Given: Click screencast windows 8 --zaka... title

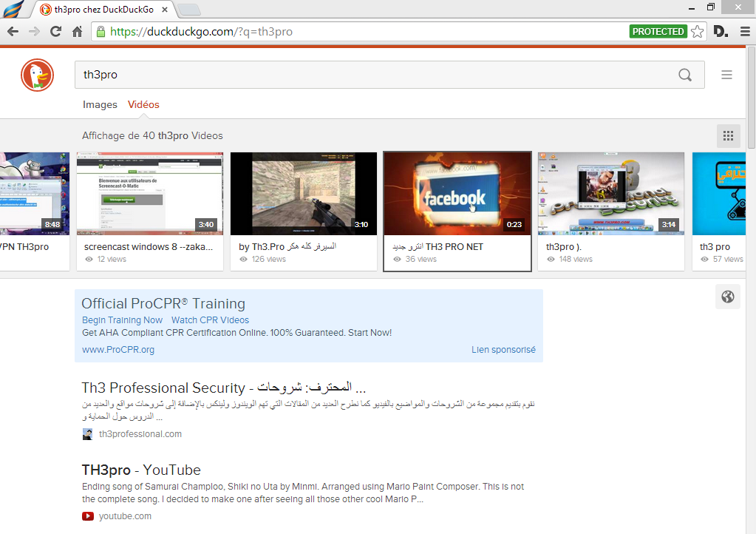Looking at the screenshot, I should coord(149,247).
